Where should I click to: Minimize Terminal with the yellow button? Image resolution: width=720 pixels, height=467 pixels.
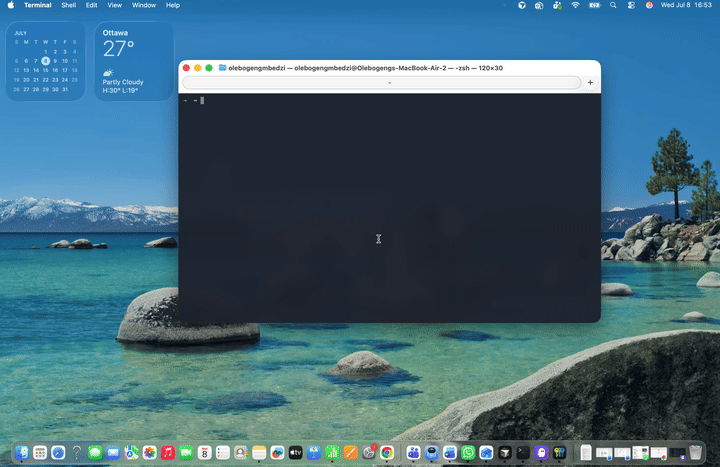point(197,68)
